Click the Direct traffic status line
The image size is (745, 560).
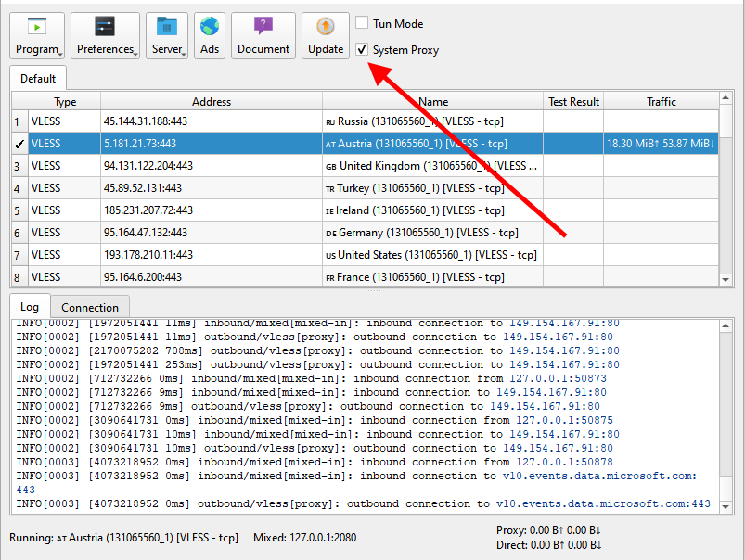[x=548, y=545]
